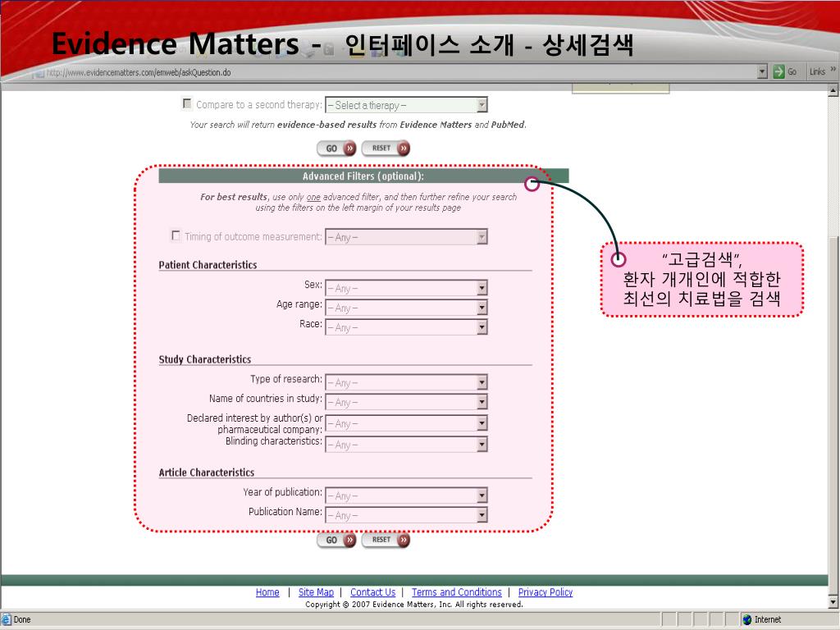
Task: Click the green Go arrow icon beside address bar
Action: pos(778,71)
